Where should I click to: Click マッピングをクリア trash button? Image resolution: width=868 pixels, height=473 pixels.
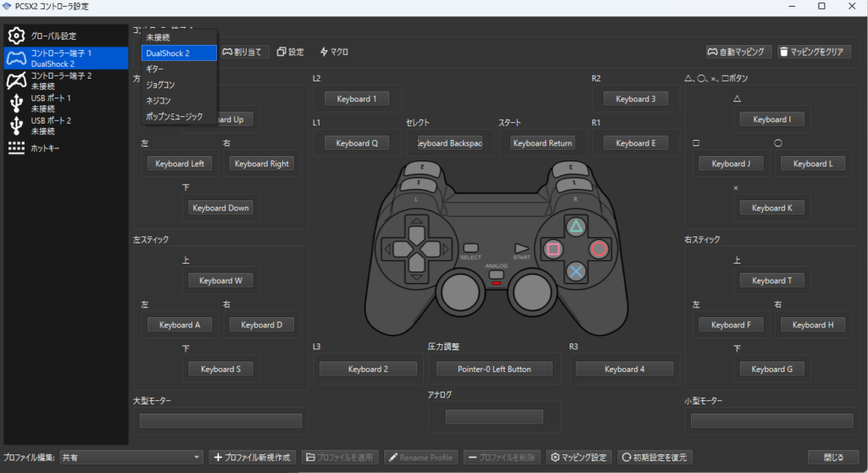[814, 52]
